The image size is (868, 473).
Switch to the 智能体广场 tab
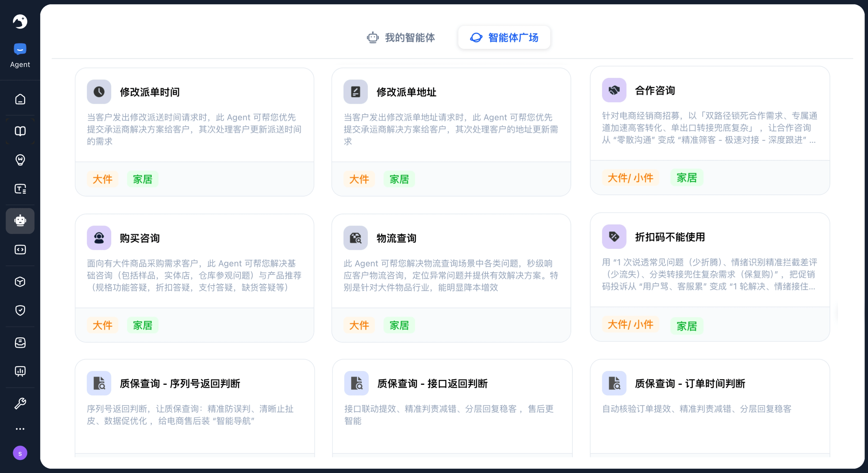pos(504,37)
